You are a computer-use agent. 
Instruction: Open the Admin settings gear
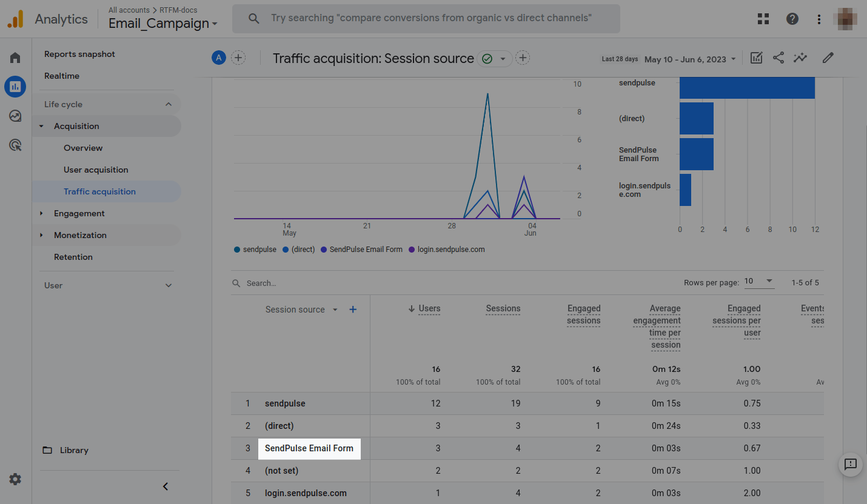coord(15,479)
